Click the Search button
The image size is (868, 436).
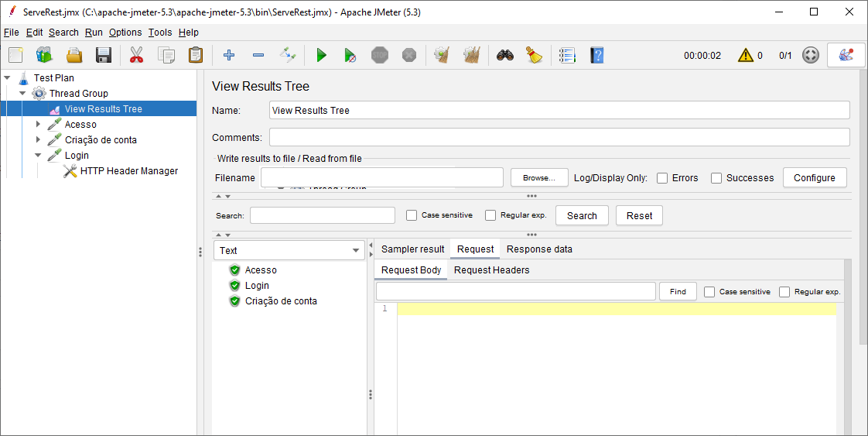point(582,215)
